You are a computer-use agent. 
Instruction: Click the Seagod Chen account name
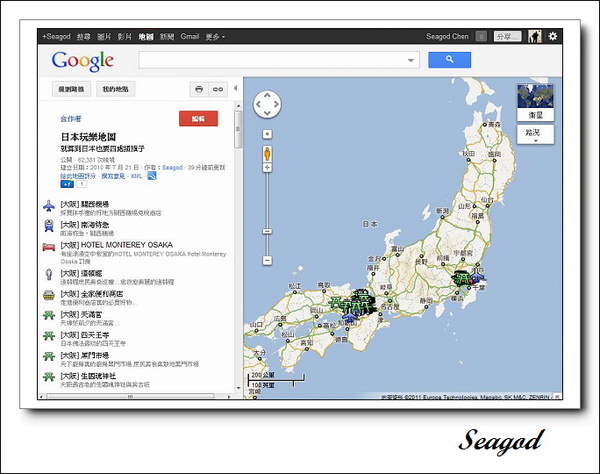[447, 36]
